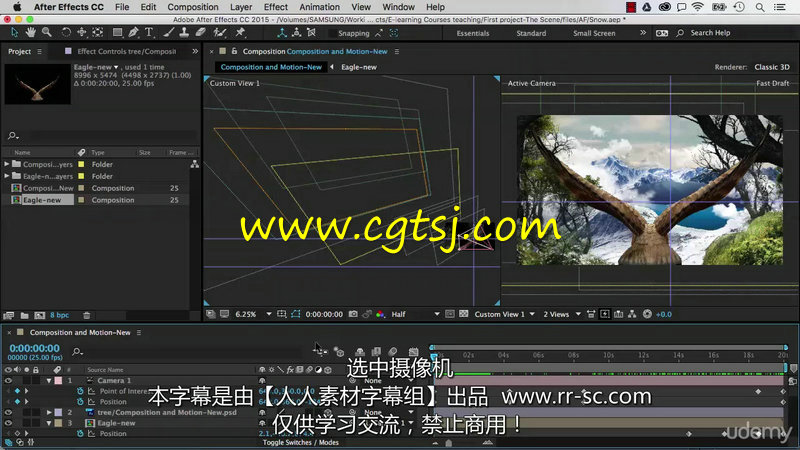The height and width of the screenshot is (450, 800).
Task: Open the Layer menu
Action: tap(241, 7)
